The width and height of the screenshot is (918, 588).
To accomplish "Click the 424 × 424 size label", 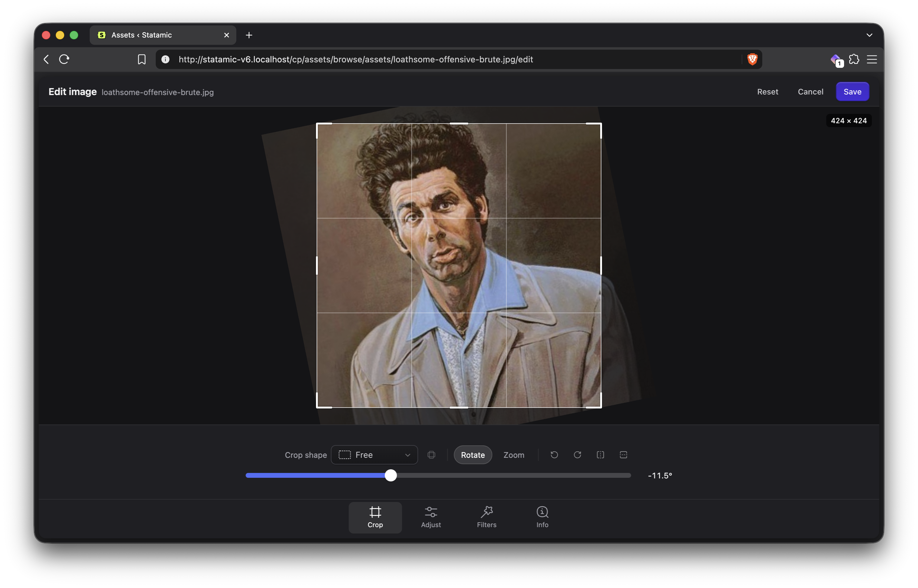I will [849, 121].
